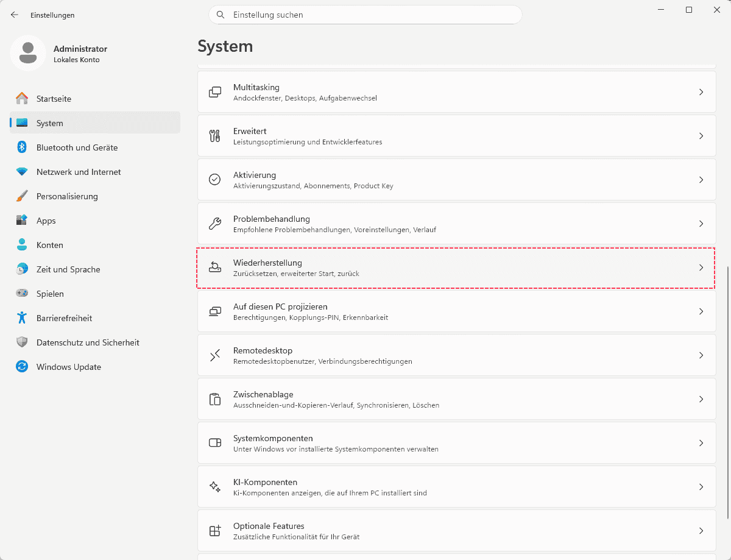This screenshot has width=731, height=560.
Task: Open Wiederherstellung via its chevron arrow
Action: (x=701, y=268)
